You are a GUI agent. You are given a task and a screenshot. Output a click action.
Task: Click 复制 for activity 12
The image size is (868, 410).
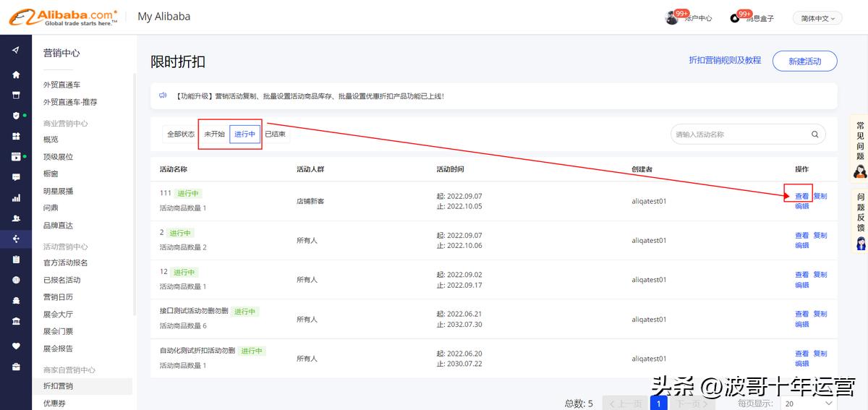tap(820, 275)
